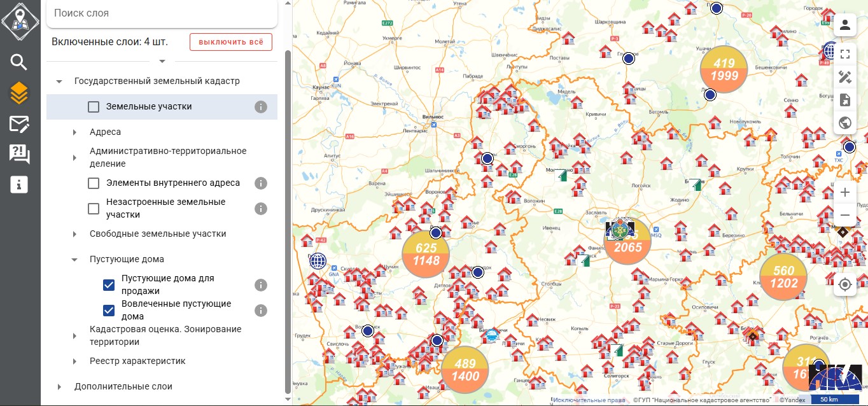Collapse the Пустующие дома group
The width and height of the screenshot is (868, 406).
(74, 260)
